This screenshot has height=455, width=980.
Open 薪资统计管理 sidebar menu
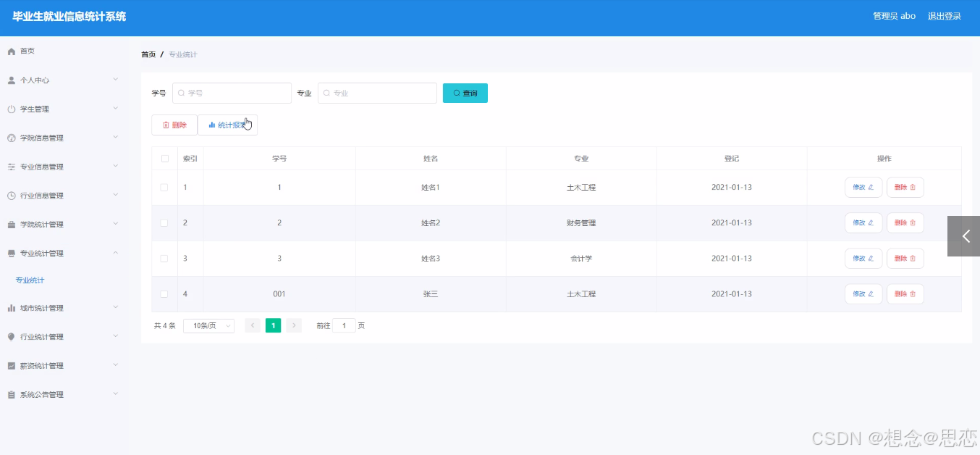pos(42,366)
